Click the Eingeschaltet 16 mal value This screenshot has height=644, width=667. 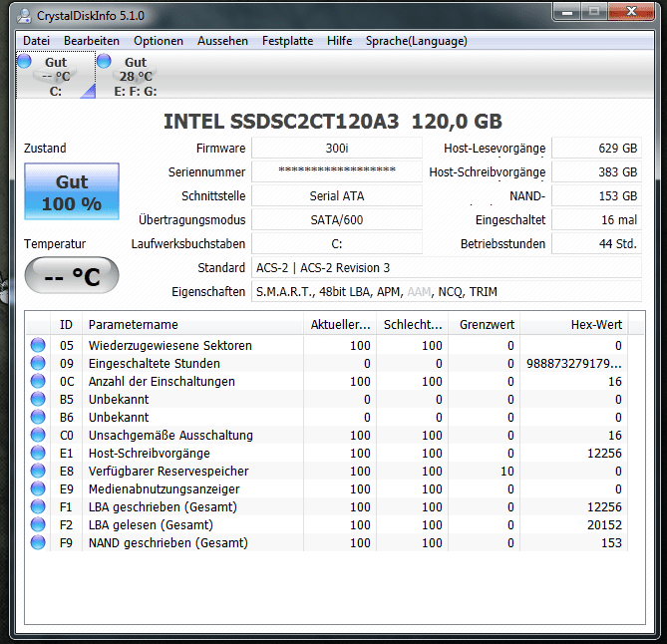pyautogui.click(x=597, y=220)
